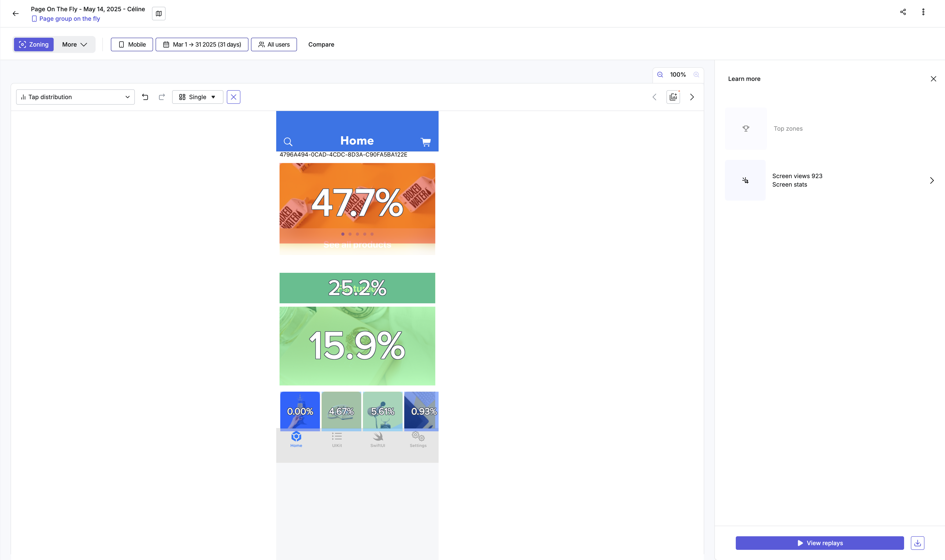The width and height of the screenshot is (945, 560).
Task: Select the 5.61% product zone
Action: (383, 411)
